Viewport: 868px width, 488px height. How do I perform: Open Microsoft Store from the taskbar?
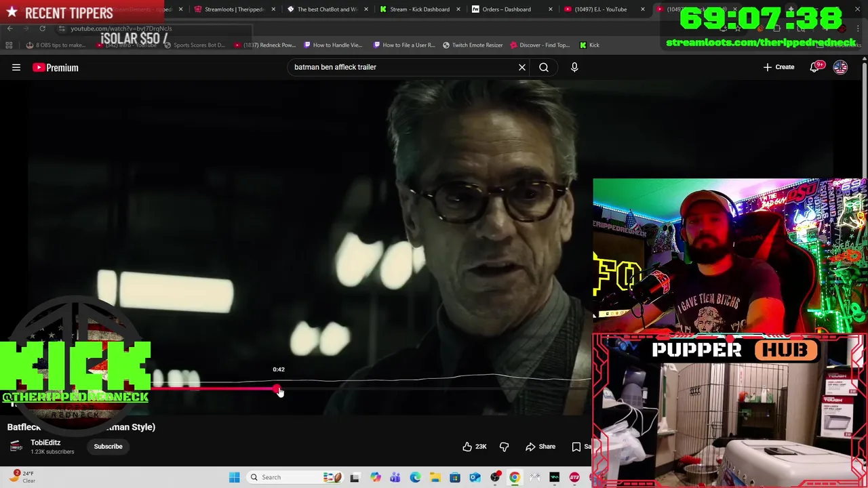455,477
